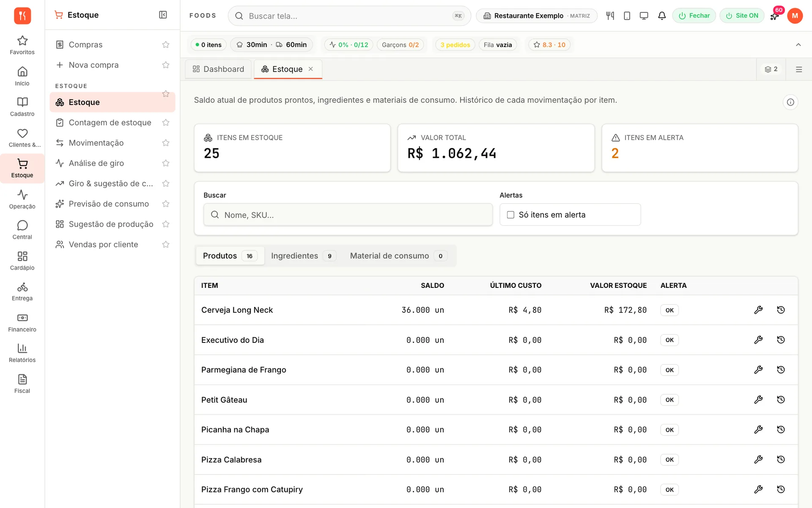Collapse the status bar chevron

pyautogui.click(x=798, y=44)
